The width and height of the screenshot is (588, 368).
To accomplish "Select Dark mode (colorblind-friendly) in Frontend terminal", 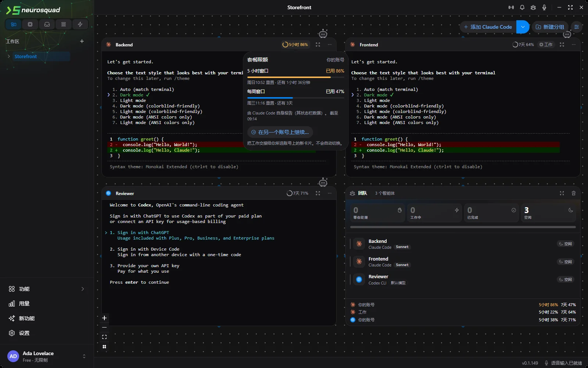I will 404,106.
